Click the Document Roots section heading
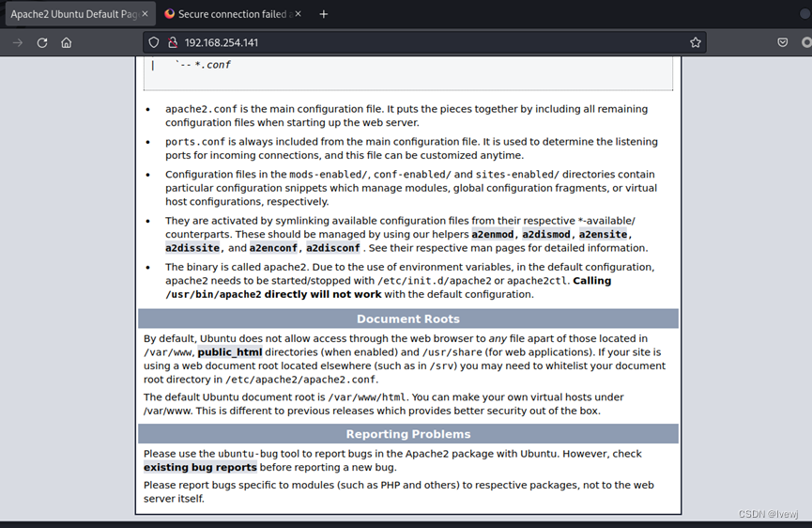The image size is (812, 528). point(408,318)
